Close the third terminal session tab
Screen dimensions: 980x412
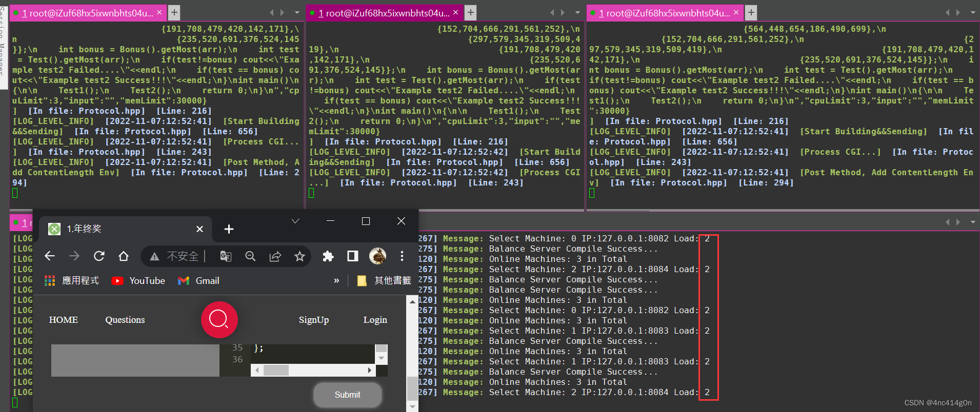[736, 12]
